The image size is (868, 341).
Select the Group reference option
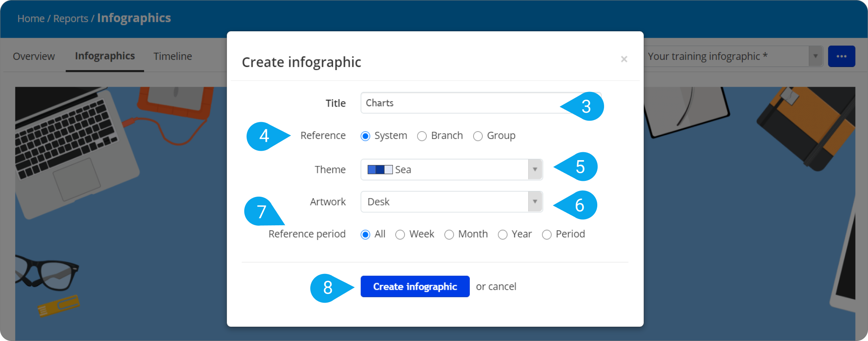478,136
